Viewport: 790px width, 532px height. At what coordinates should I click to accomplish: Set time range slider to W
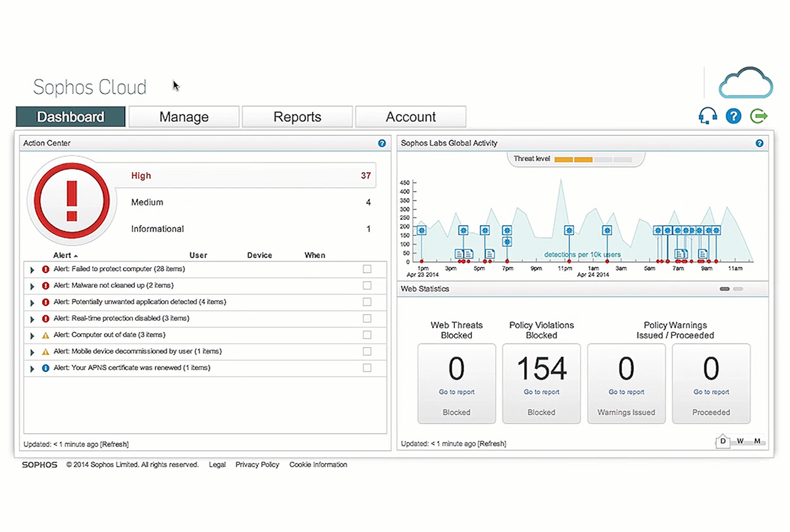pos(740,441)
